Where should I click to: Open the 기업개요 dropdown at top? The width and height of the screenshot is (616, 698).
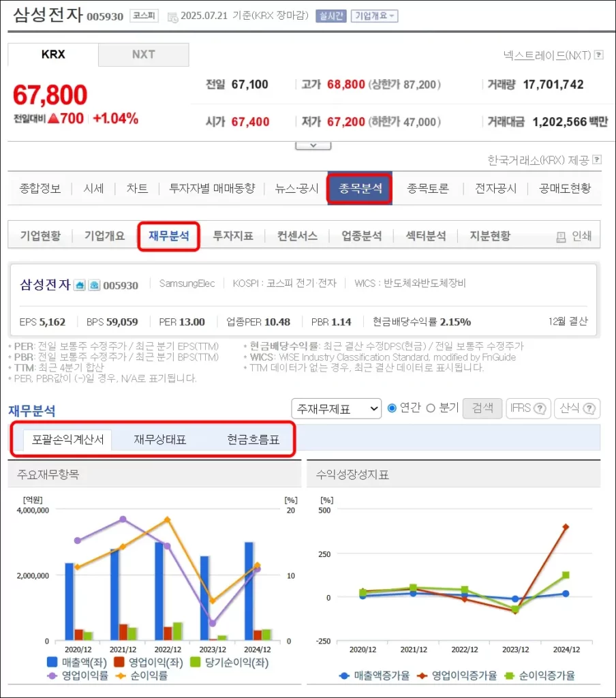(x=374, y=16)
